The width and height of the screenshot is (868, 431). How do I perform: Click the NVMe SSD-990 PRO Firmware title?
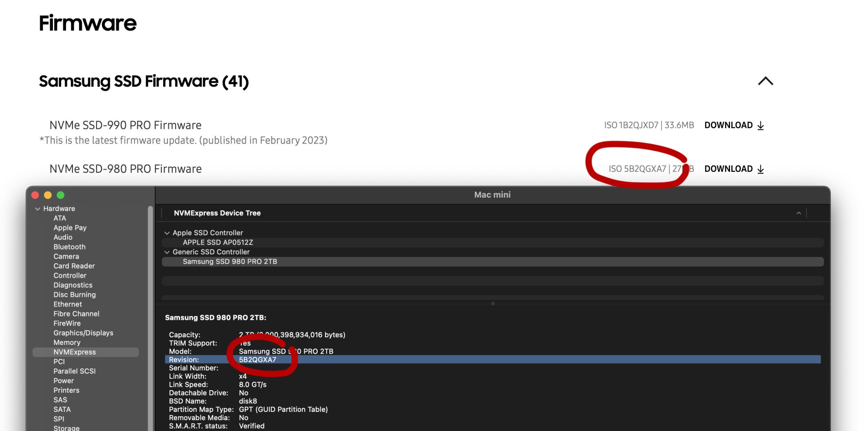pos(125,125)
